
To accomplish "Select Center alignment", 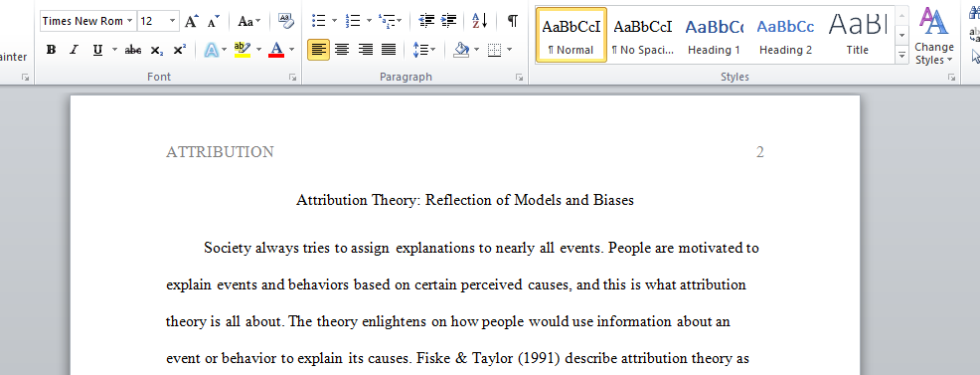I will point(342,50).
